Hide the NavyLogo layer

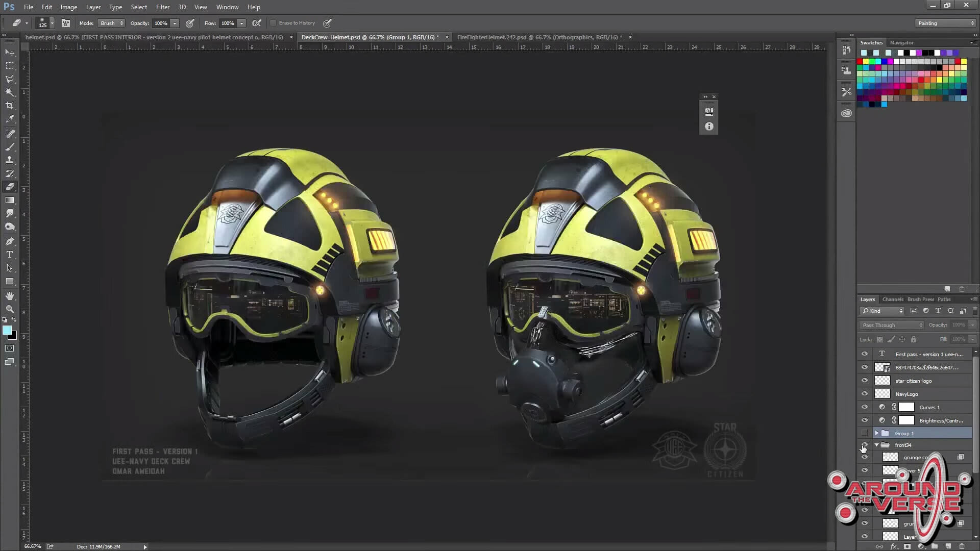tap(865, 394)
